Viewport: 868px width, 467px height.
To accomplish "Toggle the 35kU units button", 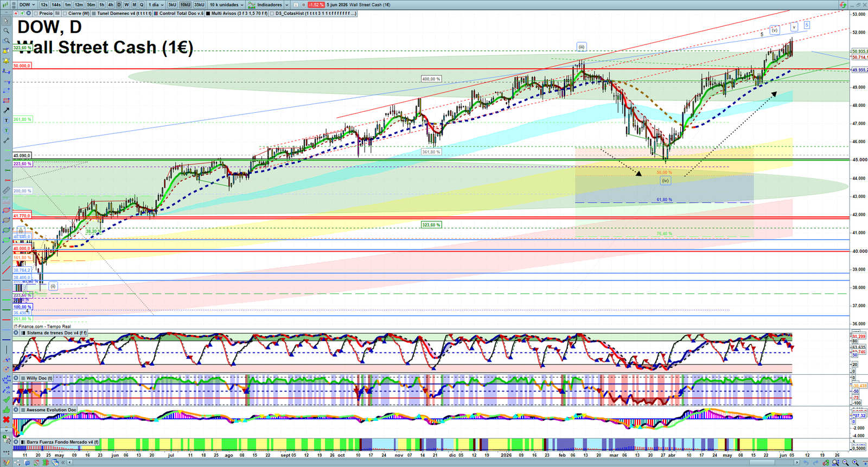I will (x=199, y=5).
